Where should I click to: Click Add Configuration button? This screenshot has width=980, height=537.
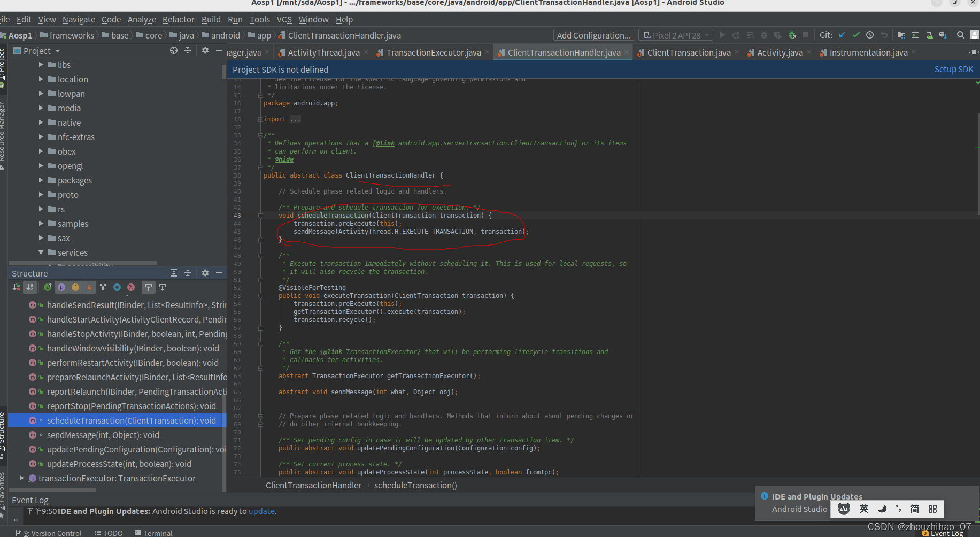(x=594, y=35)
